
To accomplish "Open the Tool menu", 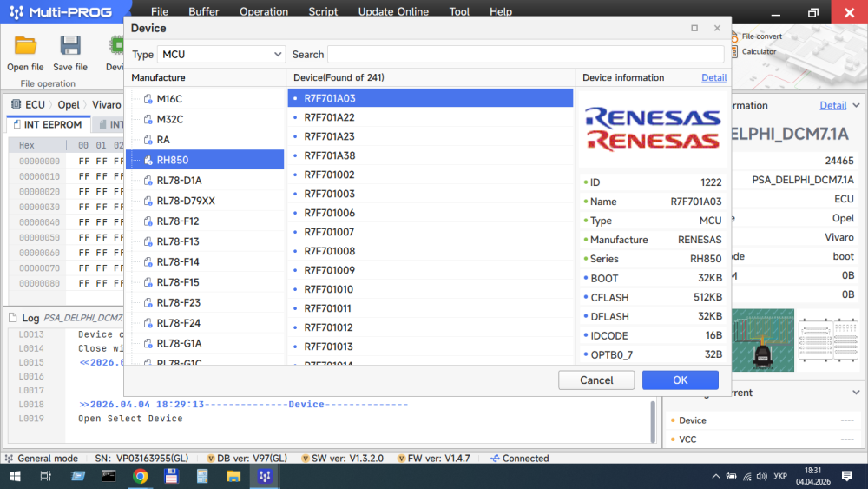I will (459, 11).
